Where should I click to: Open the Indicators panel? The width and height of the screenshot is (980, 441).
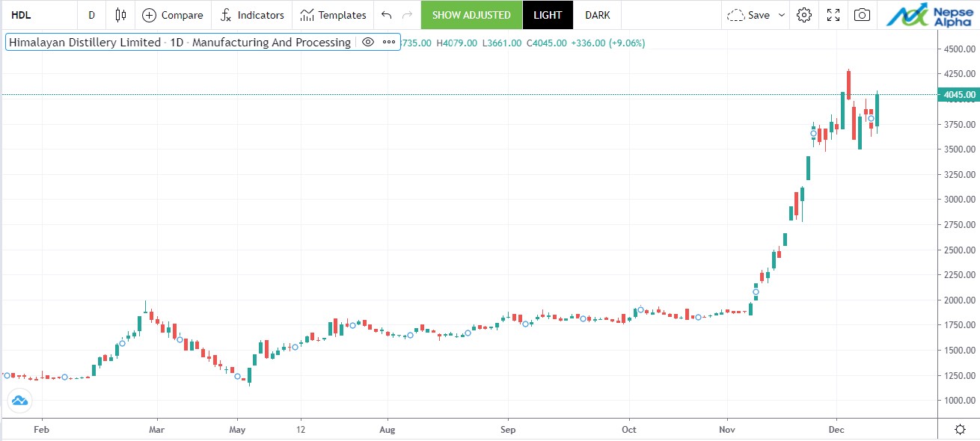(x=252, y=15)
